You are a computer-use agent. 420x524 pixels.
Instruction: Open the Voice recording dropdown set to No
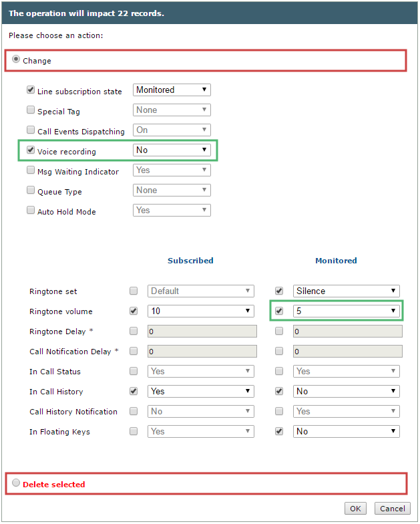pyautogui.click(x=172, y=150)
